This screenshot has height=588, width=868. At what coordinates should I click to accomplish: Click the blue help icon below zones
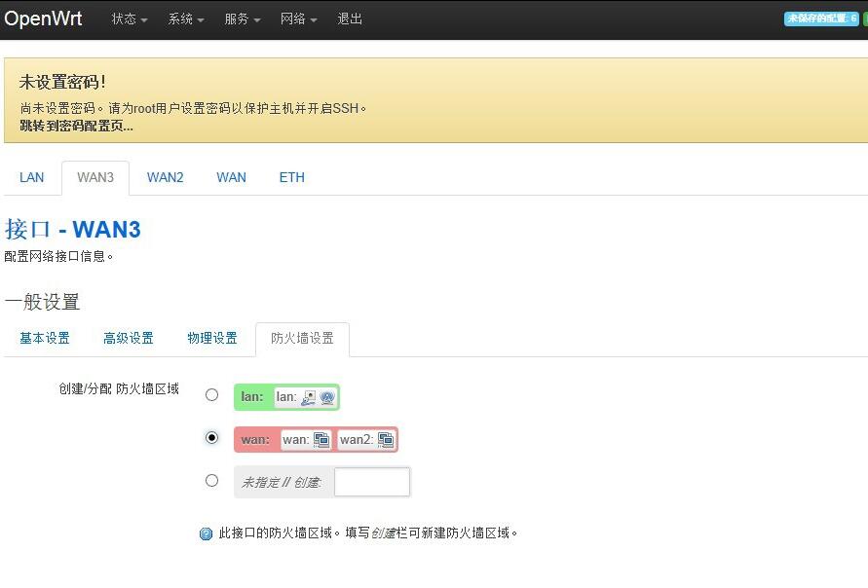pyautogui.click(x=206, y=534)
